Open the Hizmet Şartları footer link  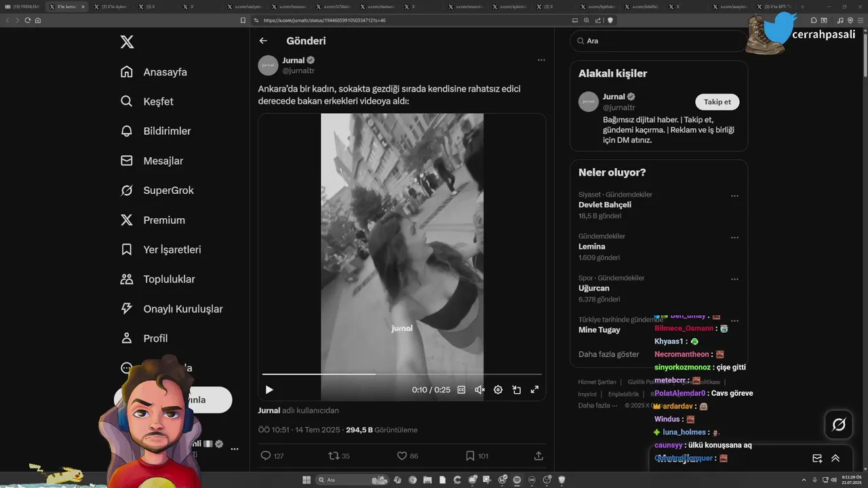(597, 382)
